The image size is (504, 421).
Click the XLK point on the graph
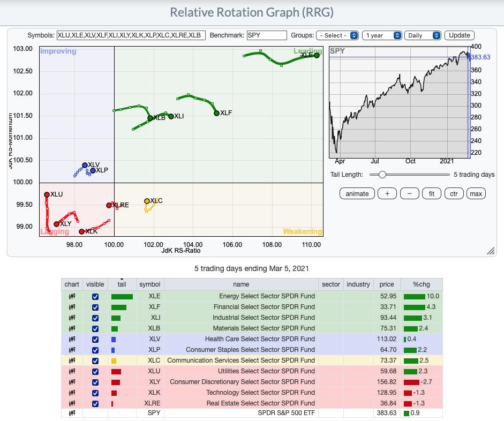(x=81, y=231)
